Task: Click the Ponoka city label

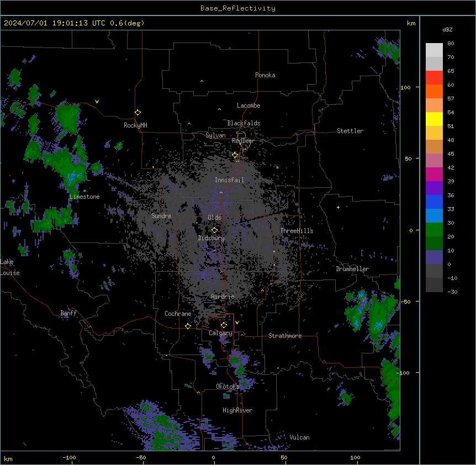Action: (x=265, y=75)
